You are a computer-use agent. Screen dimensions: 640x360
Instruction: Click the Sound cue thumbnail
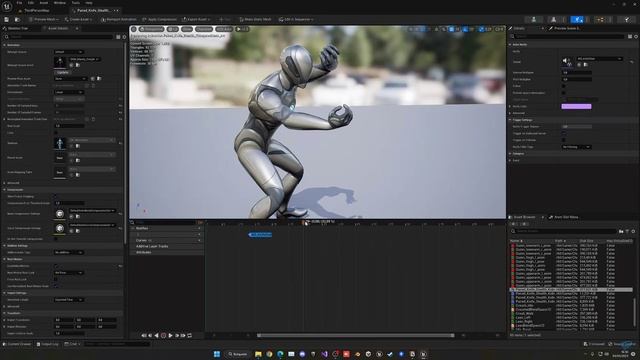pyautogui.click(x=567, y=62)
